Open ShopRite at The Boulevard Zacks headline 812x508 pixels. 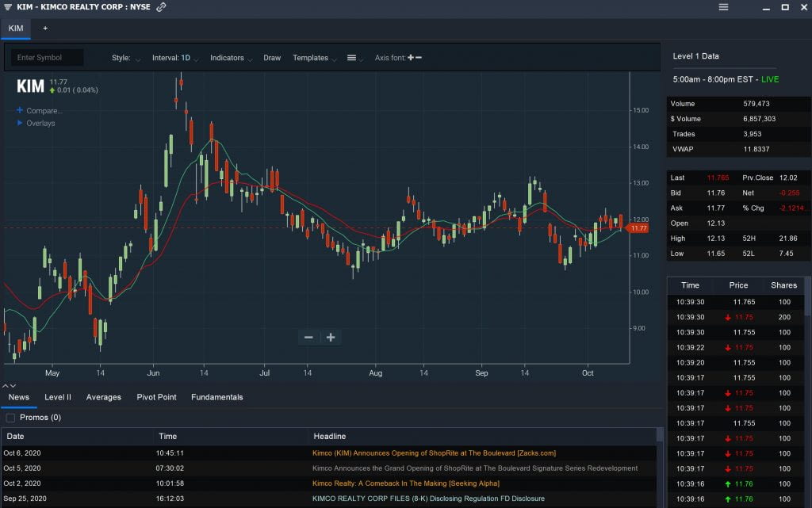[434, 453]
